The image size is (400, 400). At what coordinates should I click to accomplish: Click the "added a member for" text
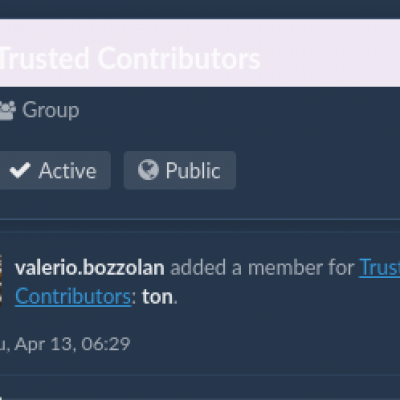coord(262,268)
